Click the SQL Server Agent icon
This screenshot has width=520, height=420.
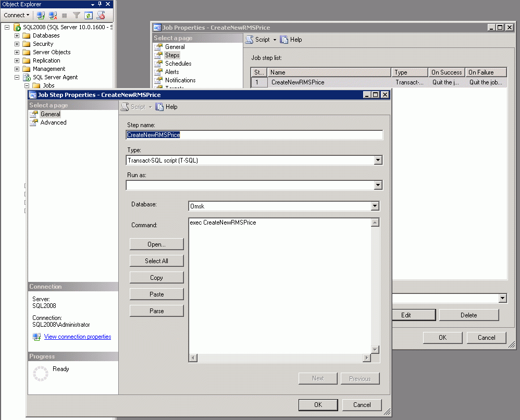coord(27,77)
